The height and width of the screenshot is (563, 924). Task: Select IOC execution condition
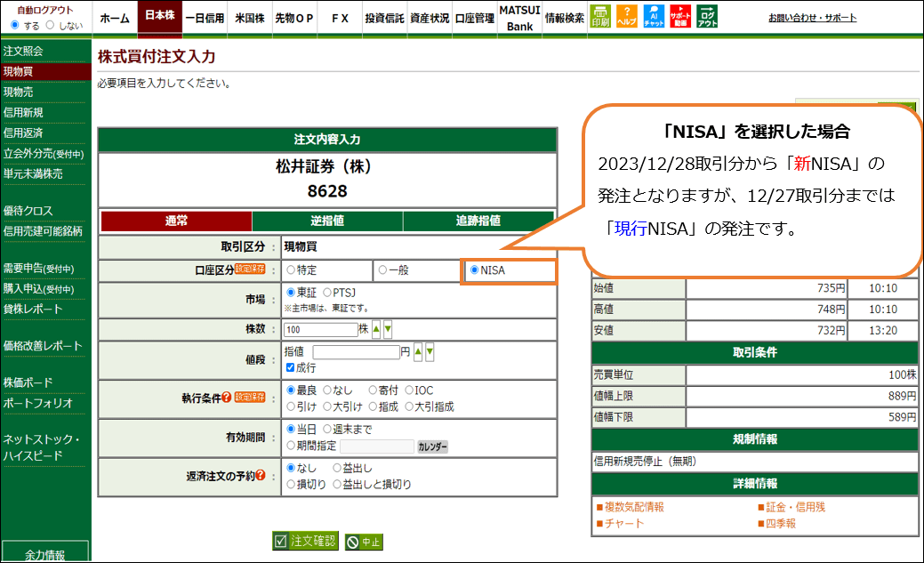(x=409, y=390)
